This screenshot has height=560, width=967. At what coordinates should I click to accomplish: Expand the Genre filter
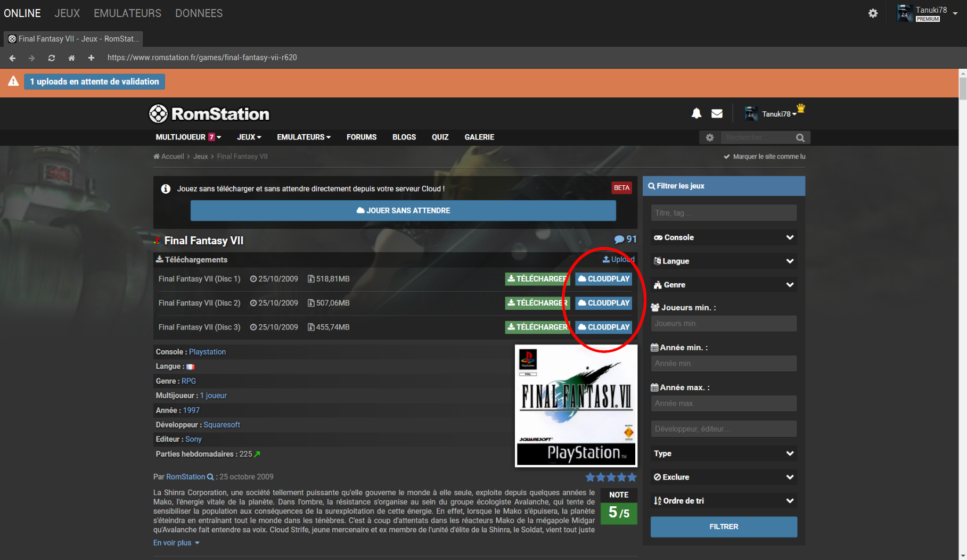pyautogui.click(x=724, y=285)
